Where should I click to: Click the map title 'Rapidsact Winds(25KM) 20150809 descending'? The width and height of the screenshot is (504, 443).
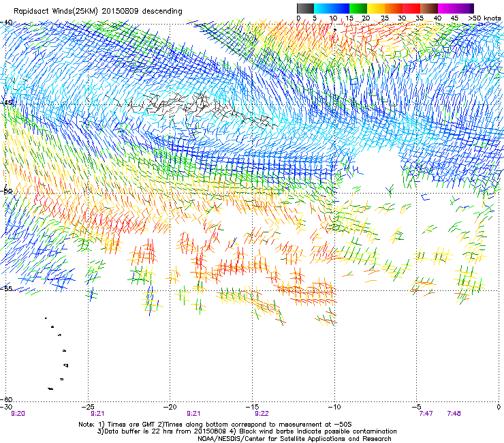click(98, 12)
